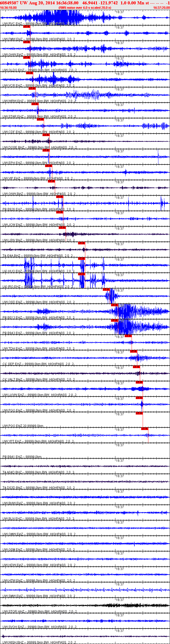Click the event ID 60849307 in header

click(x=9, y=3)
